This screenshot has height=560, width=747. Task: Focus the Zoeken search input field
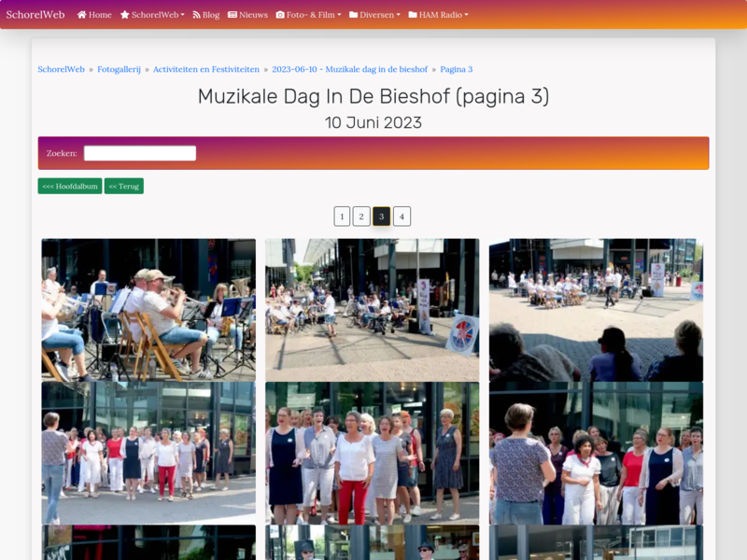[140, 153]
